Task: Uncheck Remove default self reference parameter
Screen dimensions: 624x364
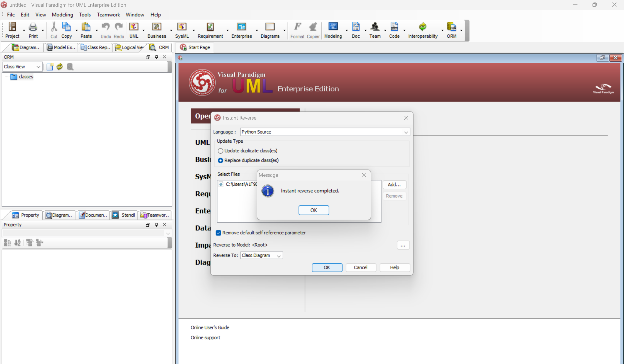Action: [x=218, y=233]
